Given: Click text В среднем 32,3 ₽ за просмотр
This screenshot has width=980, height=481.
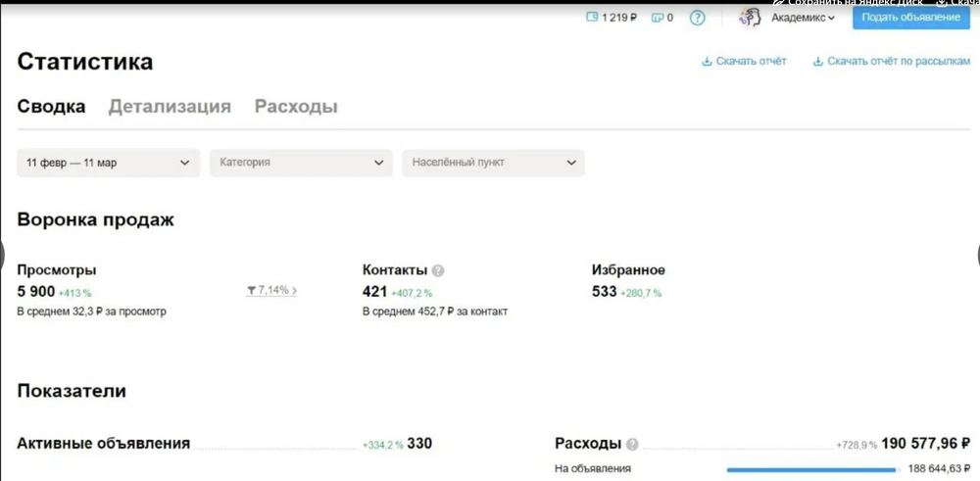Looking at the screenshot, I should (x=91, y=312).
